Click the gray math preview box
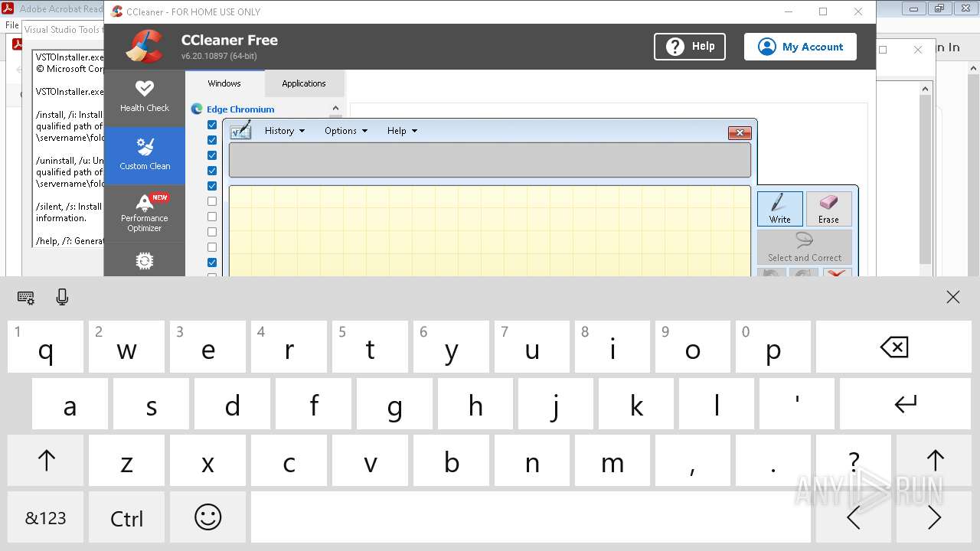The width and height of the screenshot is (980, 551). click(490, 160)
